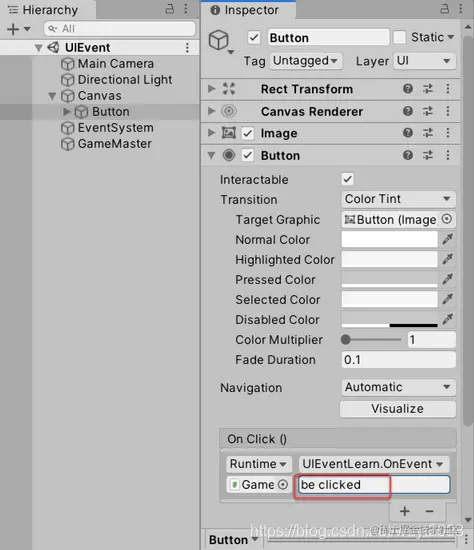Click Target Graphic object picker circle
The width and height of the screenshot is (474, 550).
pyautogui.click(x=447, y=219)
